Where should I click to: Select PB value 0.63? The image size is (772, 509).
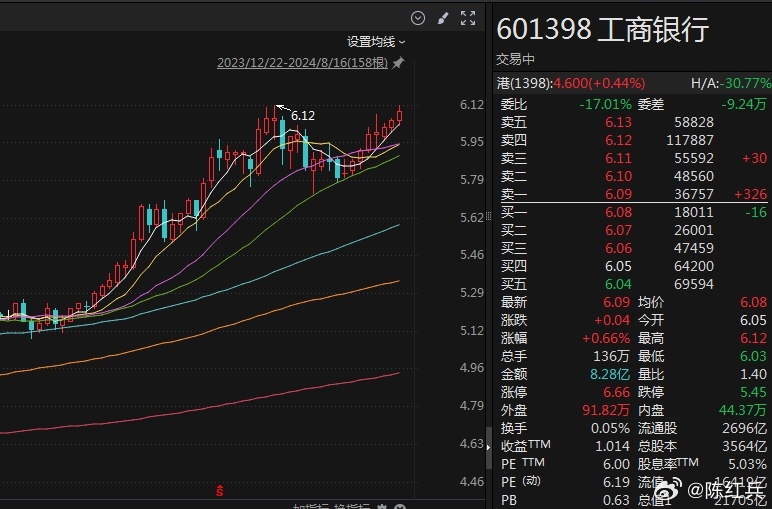[x=617, y=500]
